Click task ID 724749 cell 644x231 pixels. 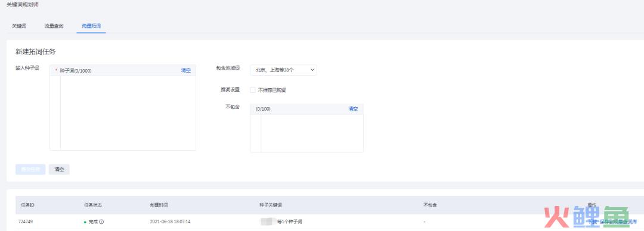pos(26,221)
